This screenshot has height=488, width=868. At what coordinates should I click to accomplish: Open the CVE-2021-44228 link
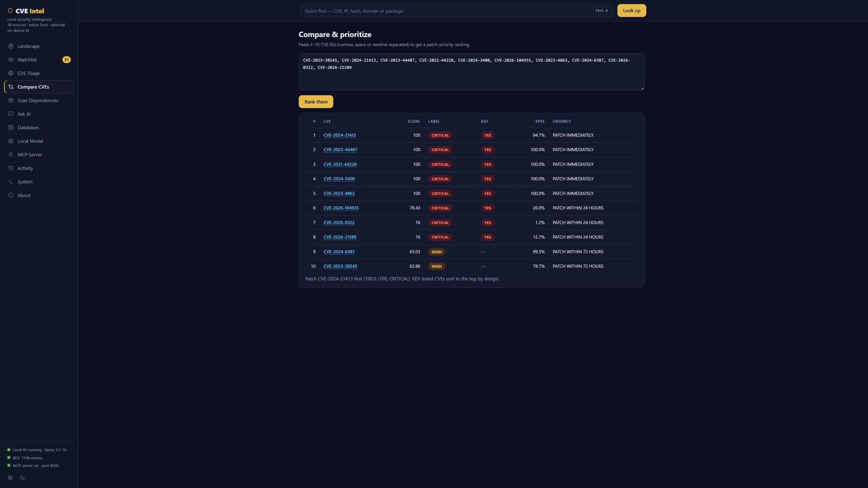tap(340, 164)
